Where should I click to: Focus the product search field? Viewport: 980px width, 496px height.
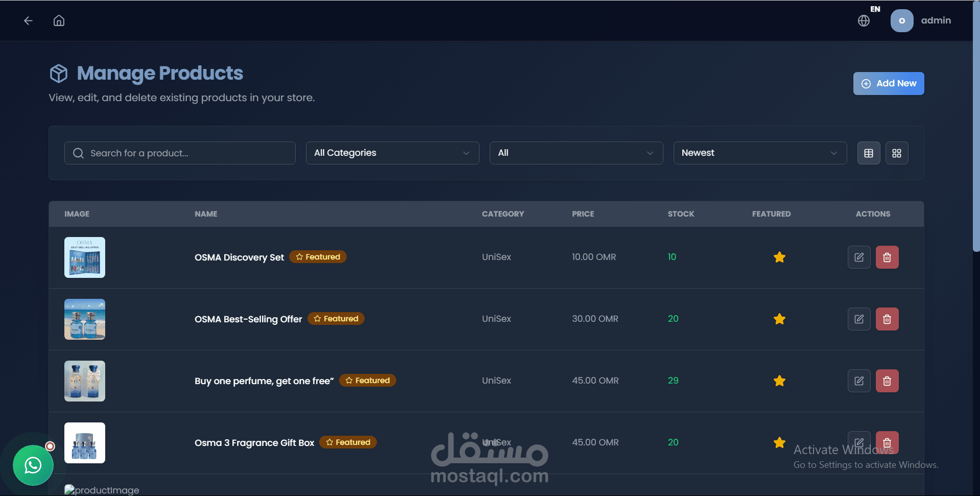point(180,153)
